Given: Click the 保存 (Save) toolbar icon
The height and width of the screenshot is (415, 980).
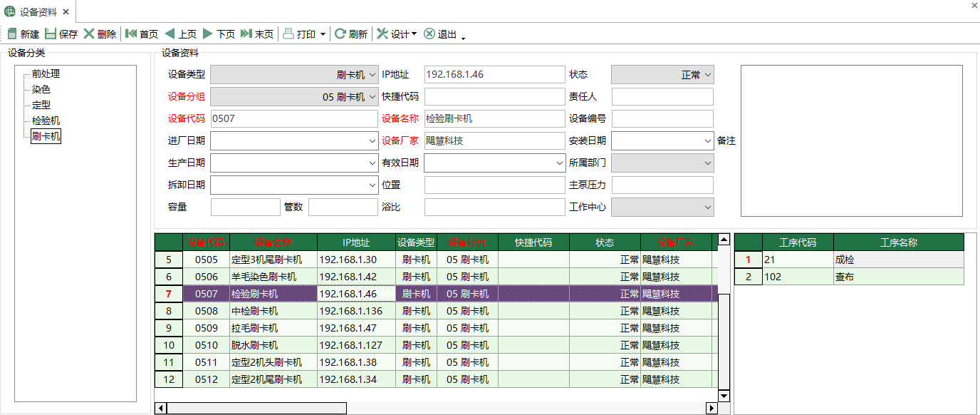Looking at the screenshot, I should (51, 34).
